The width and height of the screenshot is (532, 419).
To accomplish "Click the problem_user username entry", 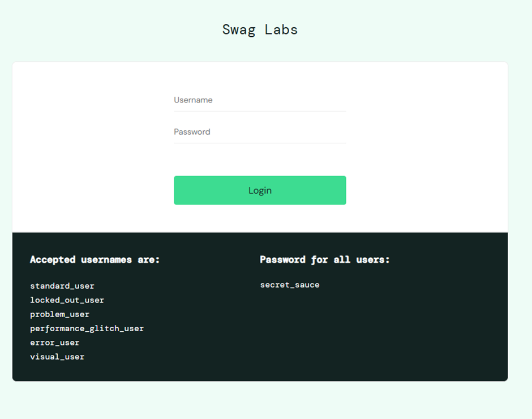I will coord(59,314).
